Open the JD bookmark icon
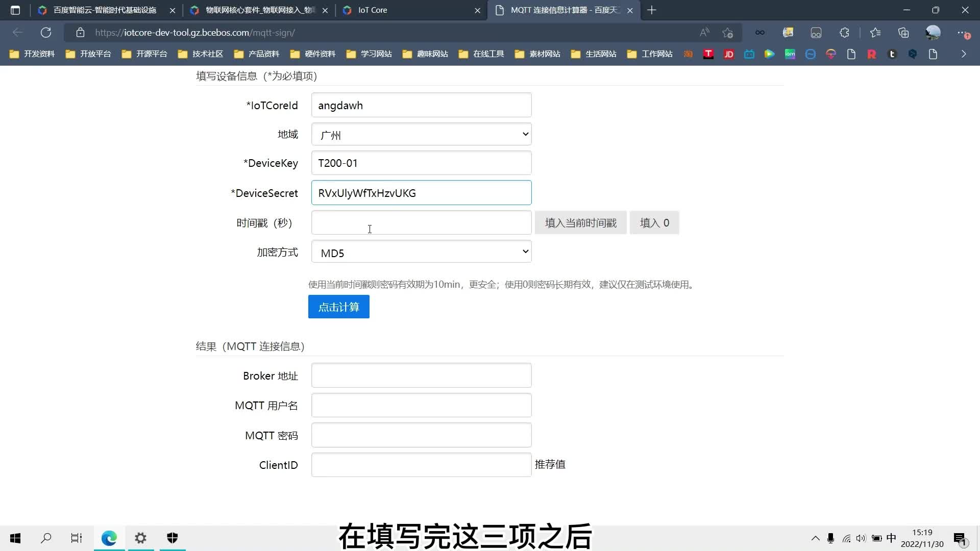This screenshot has height=551, width=980. coord(729,54)
